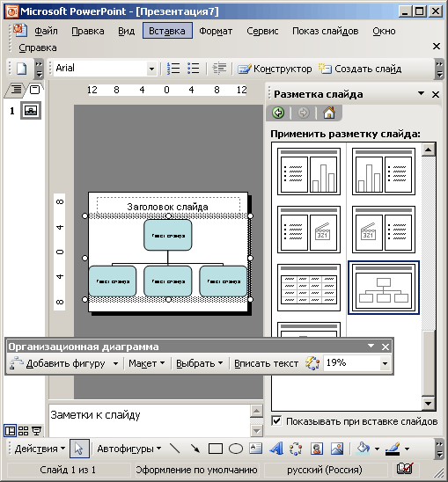Select slide 1 thumbnail
The height and width of the screenshot is (482, 448).
point(31,111)
